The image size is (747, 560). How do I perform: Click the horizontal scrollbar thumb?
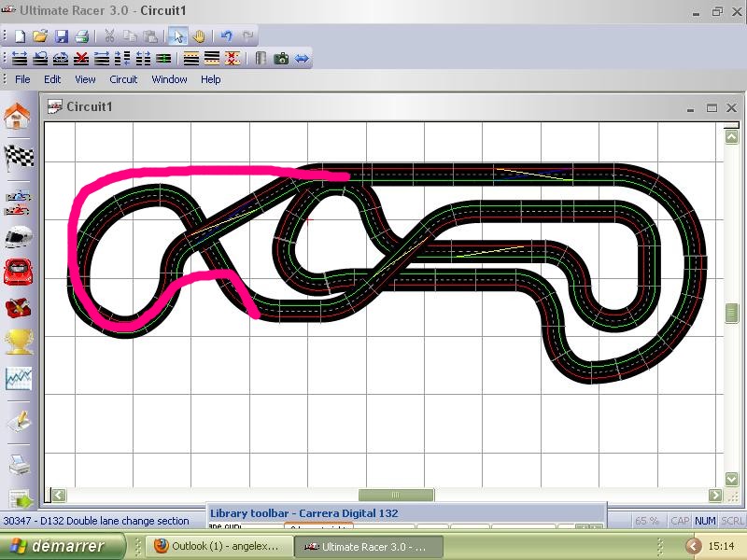click(396, 496)
